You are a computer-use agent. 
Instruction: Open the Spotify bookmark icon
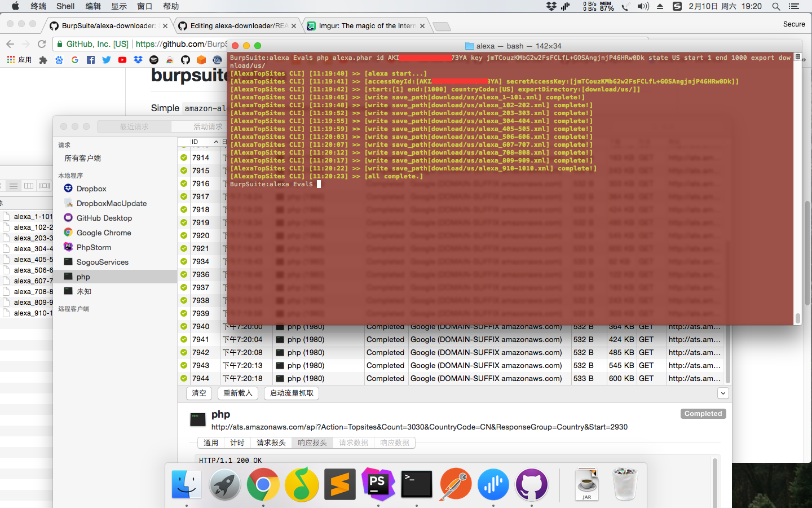[x=154, y=60]
